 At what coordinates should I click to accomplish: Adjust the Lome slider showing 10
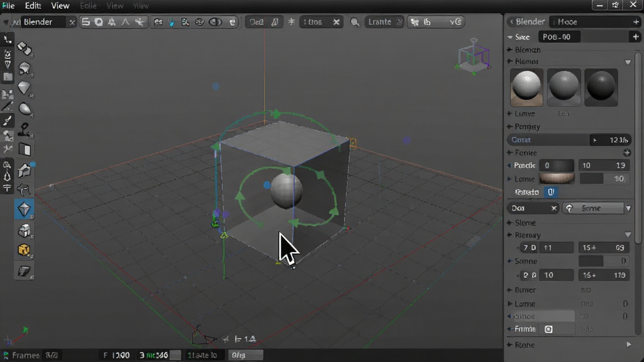click(x=604, y=178)
